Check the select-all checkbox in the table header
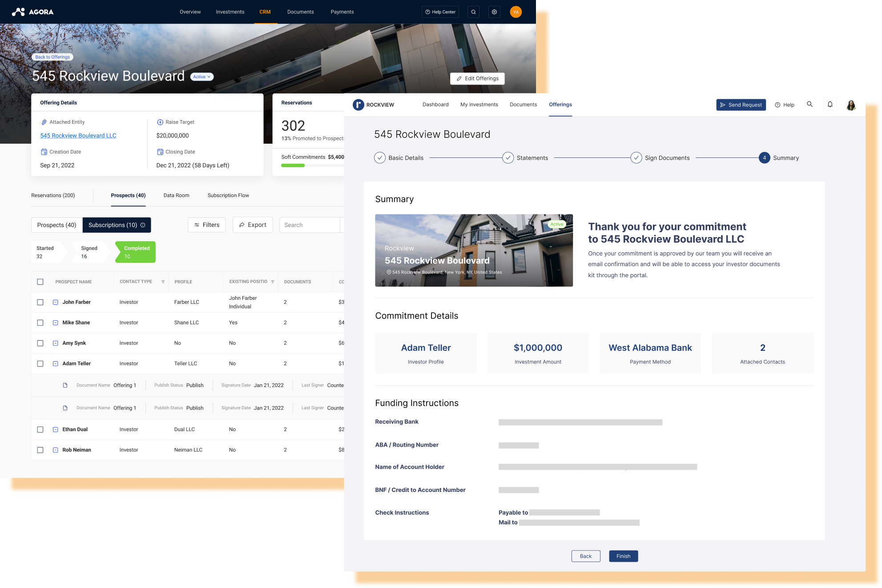 (40, 282)
